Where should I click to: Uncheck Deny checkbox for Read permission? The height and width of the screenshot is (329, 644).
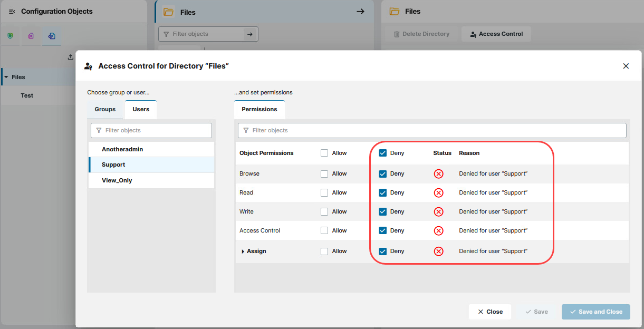coord(383,193)
